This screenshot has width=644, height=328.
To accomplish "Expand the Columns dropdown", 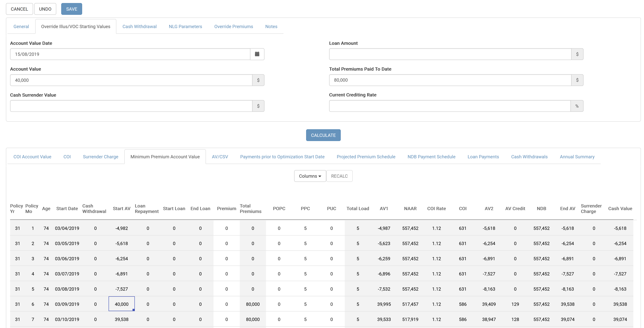I will (x=310, y=176).
